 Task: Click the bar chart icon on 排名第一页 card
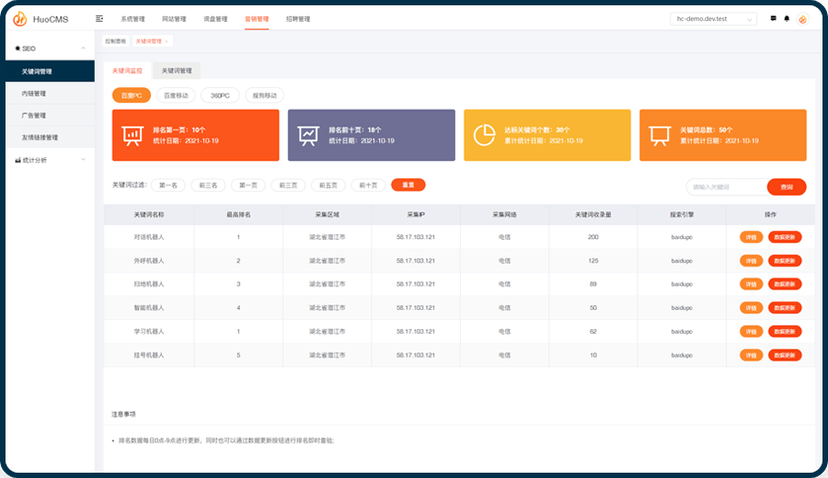(131, 135)
